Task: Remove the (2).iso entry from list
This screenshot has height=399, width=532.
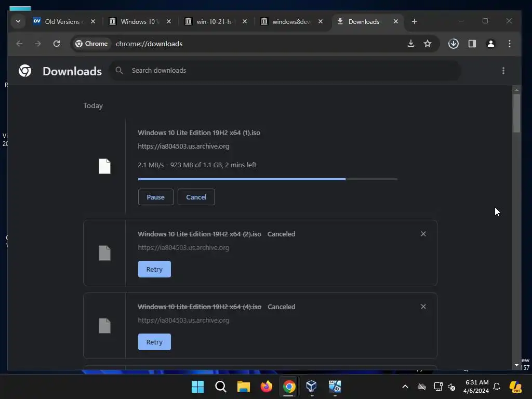Action: coord(423,234)
